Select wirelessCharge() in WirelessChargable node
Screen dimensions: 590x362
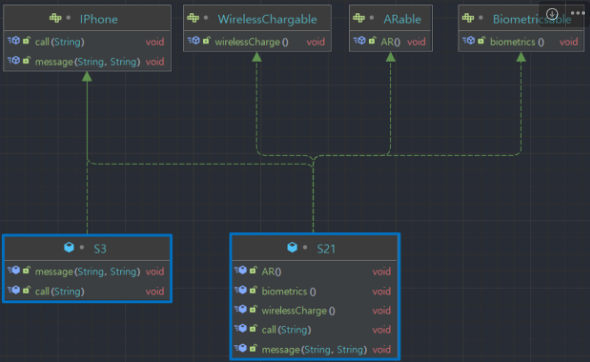[x=251, y=42]
